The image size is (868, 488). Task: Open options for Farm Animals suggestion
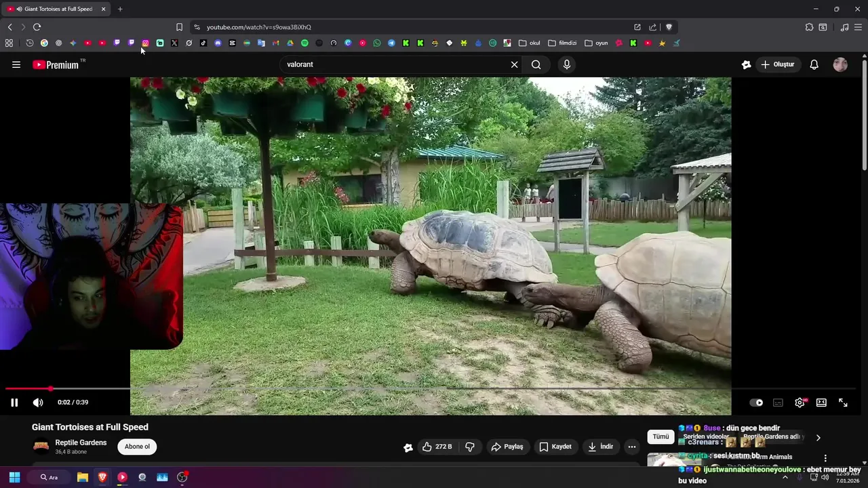(825, 458)
